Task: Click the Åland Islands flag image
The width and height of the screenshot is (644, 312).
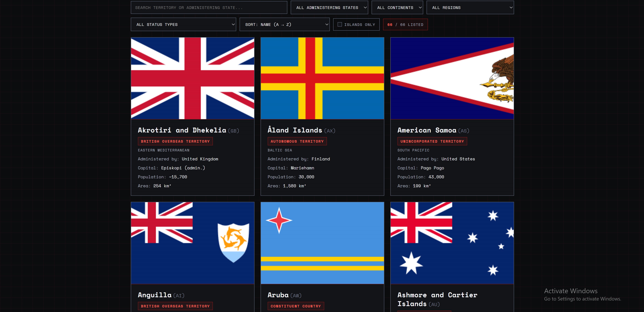Action: click(322, 78)
